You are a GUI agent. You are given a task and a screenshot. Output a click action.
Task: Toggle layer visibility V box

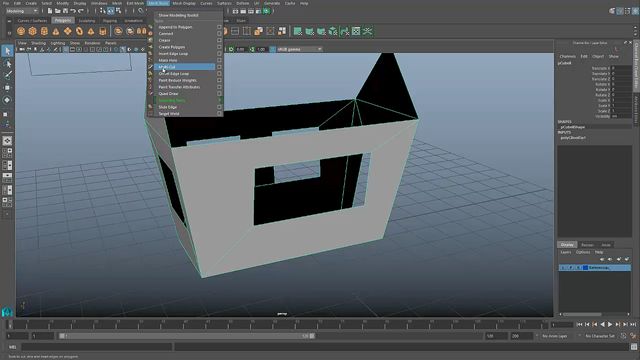tap(563, 268)
